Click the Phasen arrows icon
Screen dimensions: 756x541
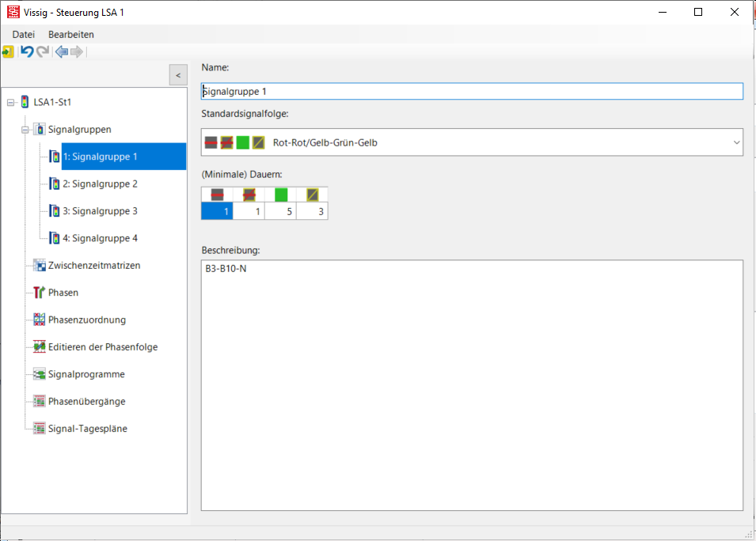click(39, 293)
